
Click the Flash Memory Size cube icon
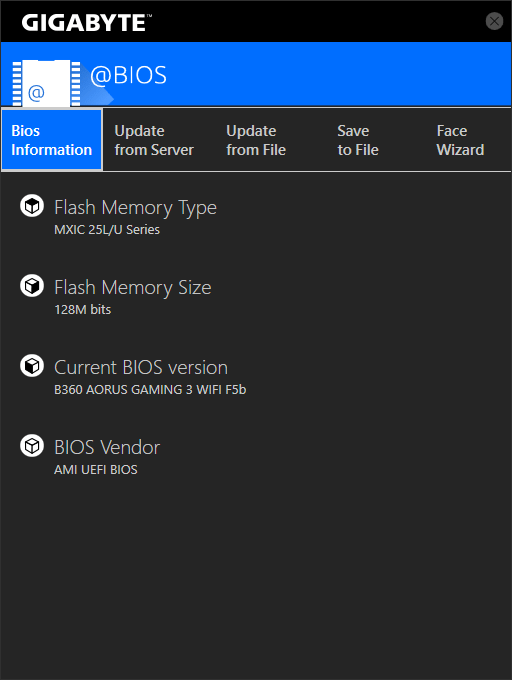pos(32,286)
